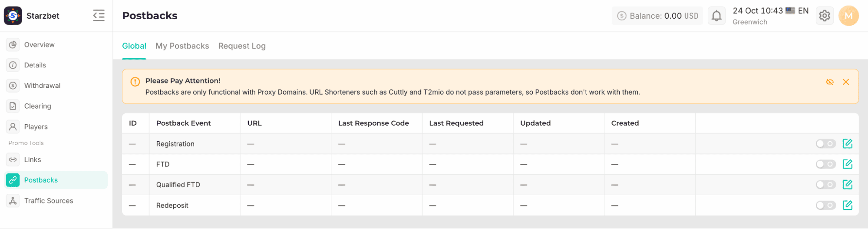Switch to My Postbacks tab
The height and width of the screenshot is (229, 868).
click(182, 46)
